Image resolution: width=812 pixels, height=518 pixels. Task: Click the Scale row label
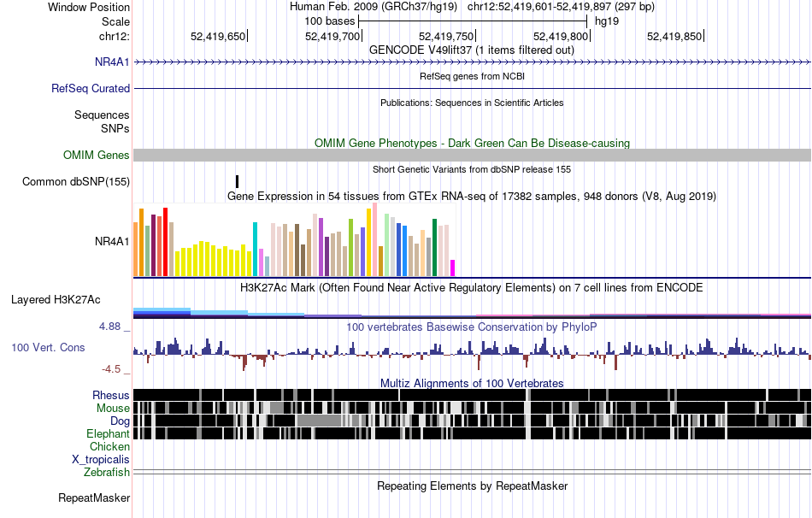pyautogui.click(x=116, y=21)
